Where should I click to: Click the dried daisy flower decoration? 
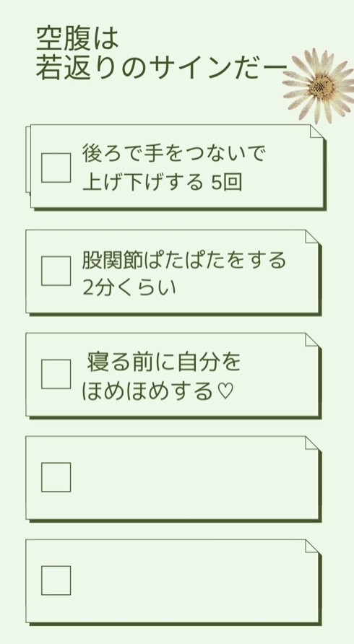tap(320, 85)
